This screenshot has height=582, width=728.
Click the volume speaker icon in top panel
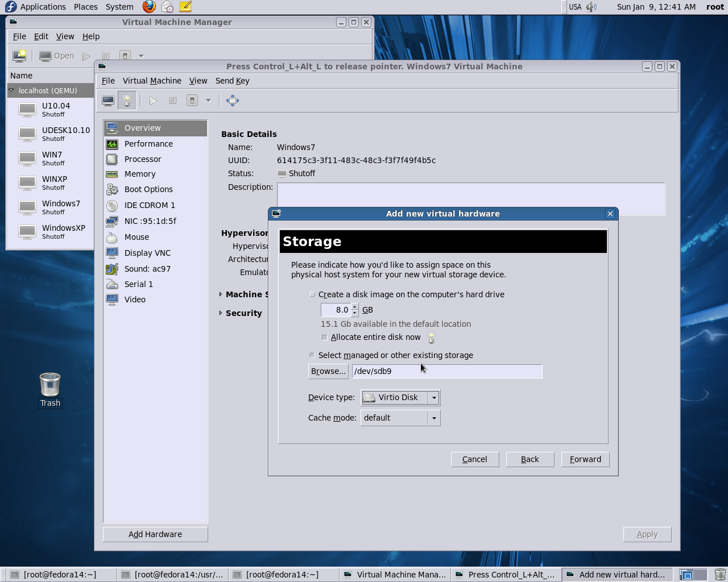click(x=591, y=7)
